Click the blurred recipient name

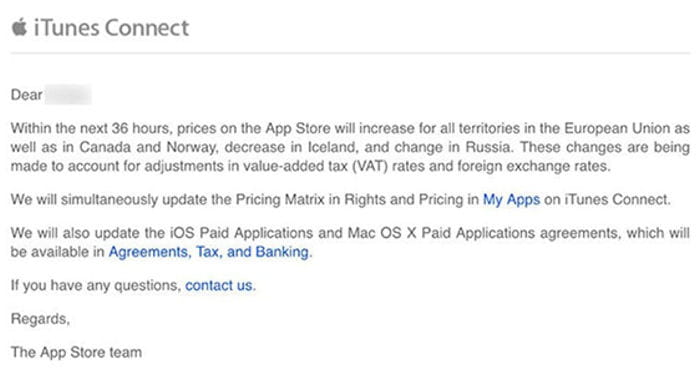(x=69, y=95)
